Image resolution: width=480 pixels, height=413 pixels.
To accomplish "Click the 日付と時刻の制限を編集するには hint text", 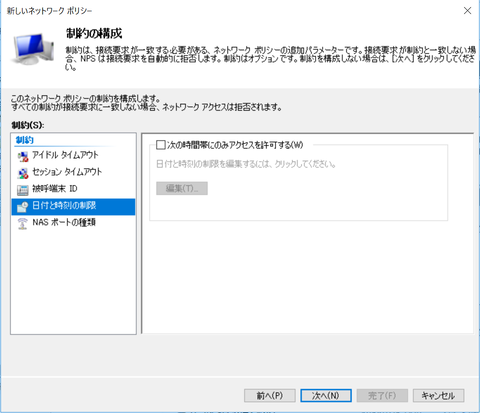I will point(246,164).
